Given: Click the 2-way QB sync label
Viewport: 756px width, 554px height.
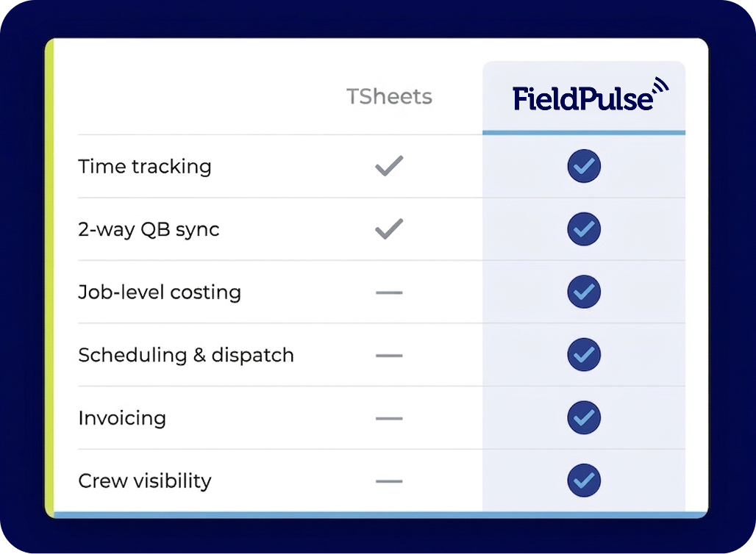Looking at the screenshot, I should tap(149, 230).
